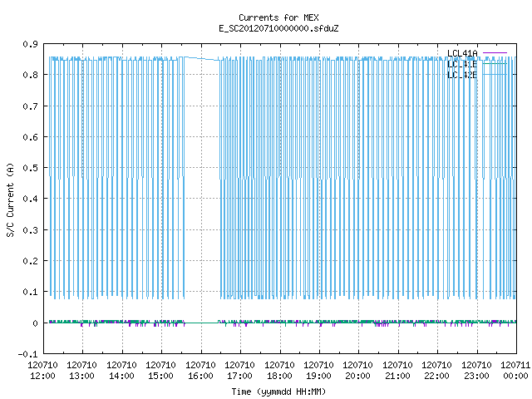Click the '20:00' x-axis time label

[358, 376]
